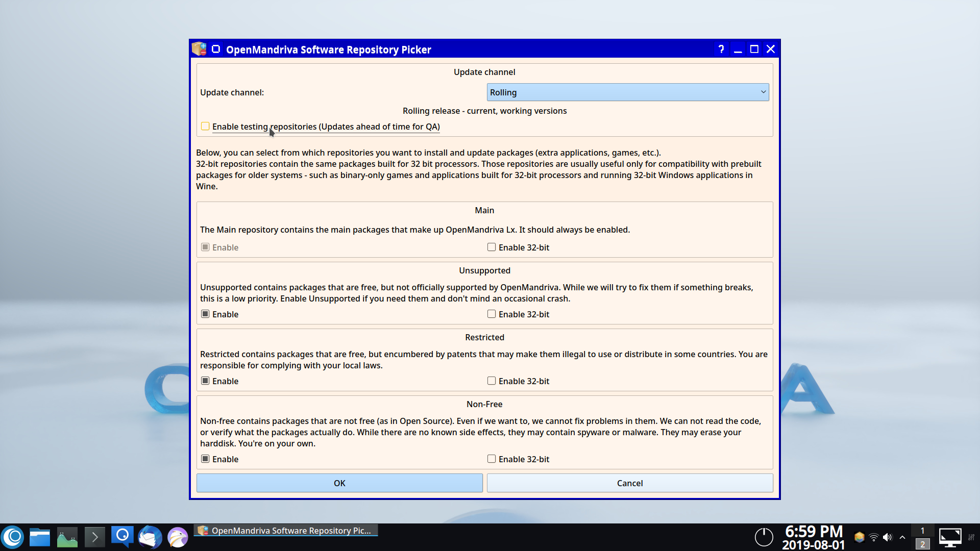Toggle Unsupported repository Enable checkbox
This screenshot has width=980, height=551.
(x=205, y=314)
